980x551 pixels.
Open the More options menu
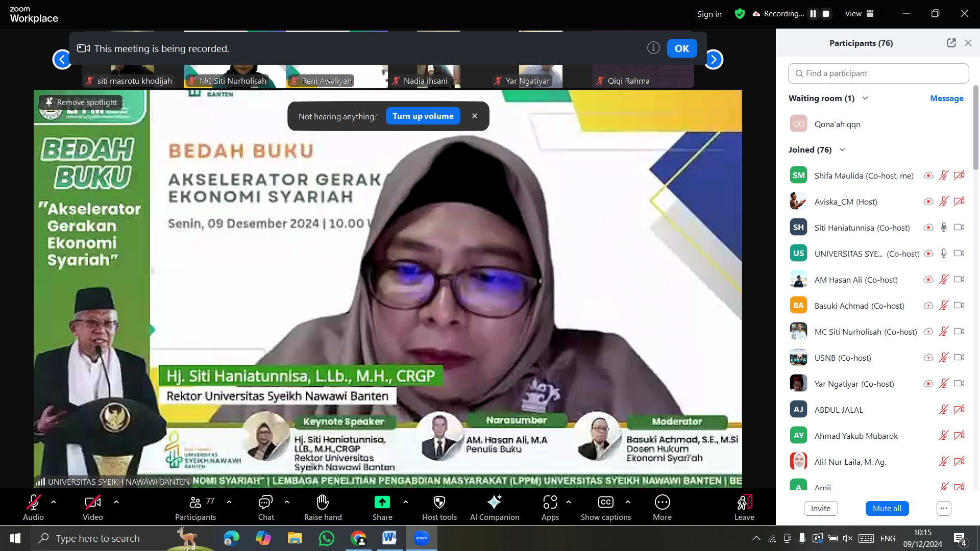point(662,503)
